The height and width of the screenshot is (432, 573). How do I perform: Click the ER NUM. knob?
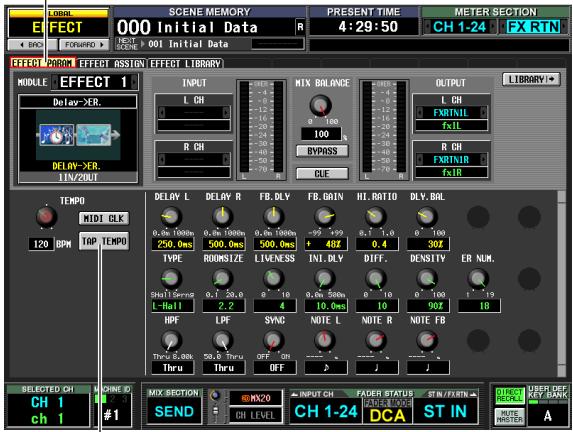tap(478, 279)
